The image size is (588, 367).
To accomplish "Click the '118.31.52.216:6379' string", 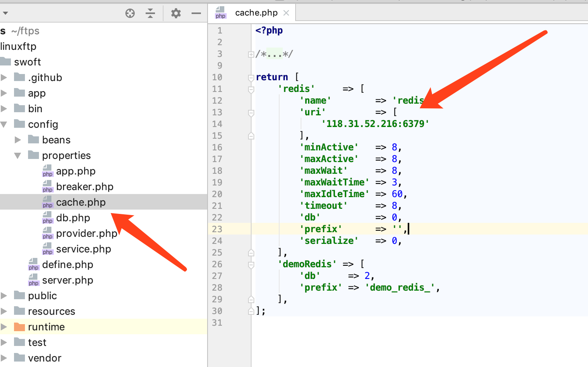I will (375, 124).
